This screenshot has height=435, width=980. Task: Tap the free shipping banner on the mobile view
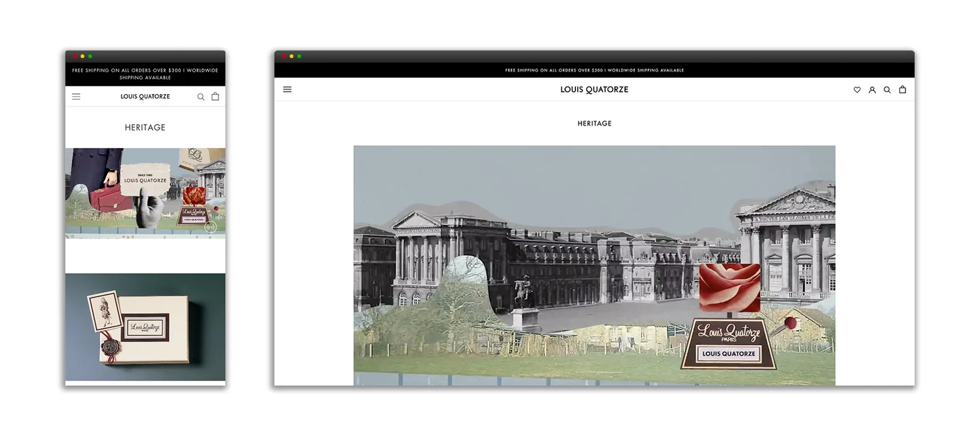(x=145, y=74)
